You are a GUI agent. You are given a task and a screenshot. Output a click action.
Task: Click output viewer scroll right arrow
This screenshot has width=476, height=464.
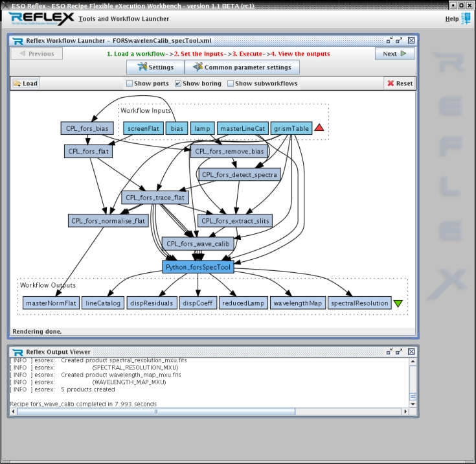point(405,412)
